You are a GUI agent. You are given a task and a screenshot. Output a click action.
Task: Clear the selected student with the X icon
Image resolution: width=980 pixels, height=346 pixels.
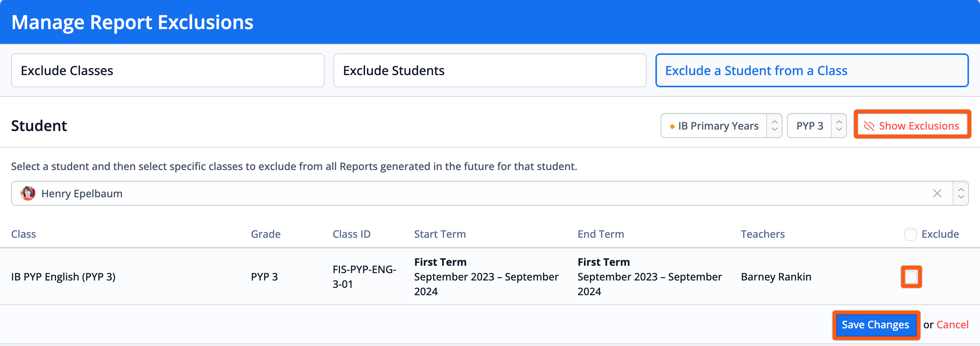pyautogui.click(x=937, y=194)
